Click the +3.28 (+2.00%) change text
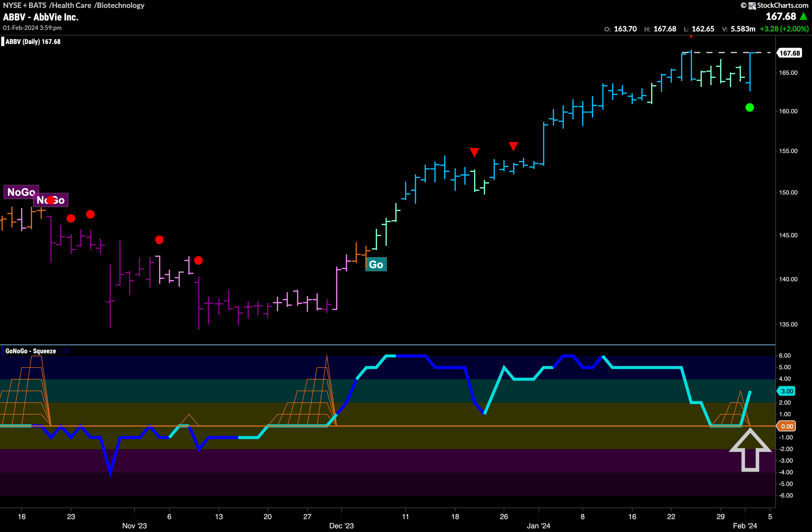 point(784,29)
